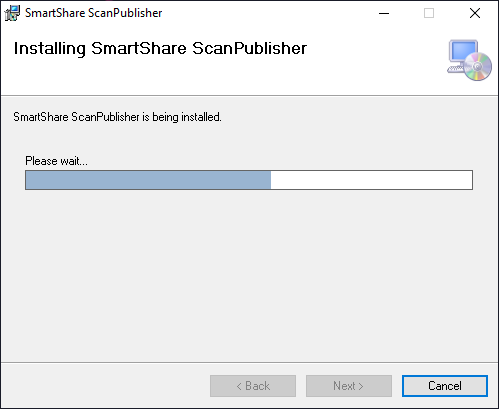
Task: Click the computer monitor in the banner graphic
Action: 463,52
